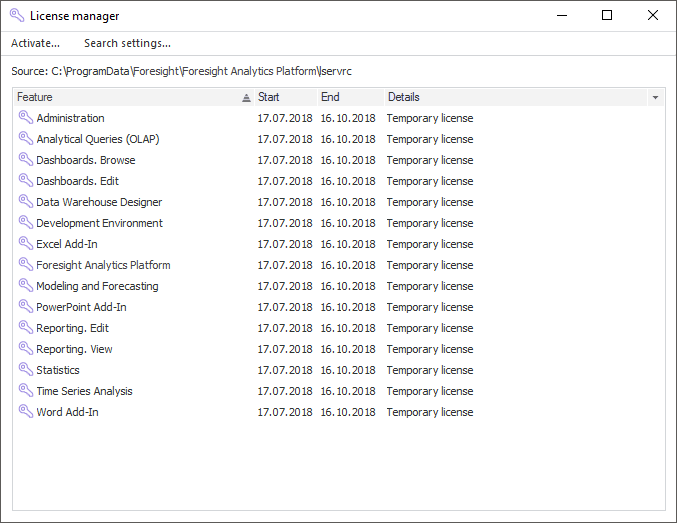Open the Search settings... menu

pos(127,43)
